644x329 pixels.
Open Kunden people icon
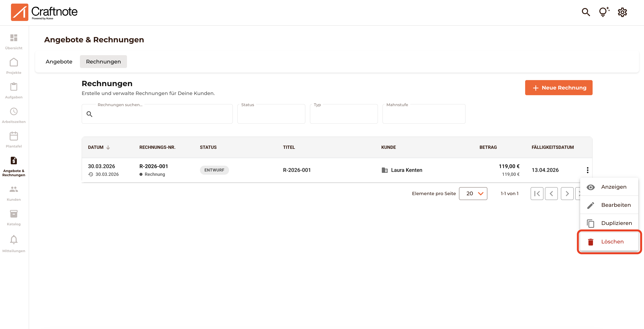pyautogui.click(x=14, y=189)
